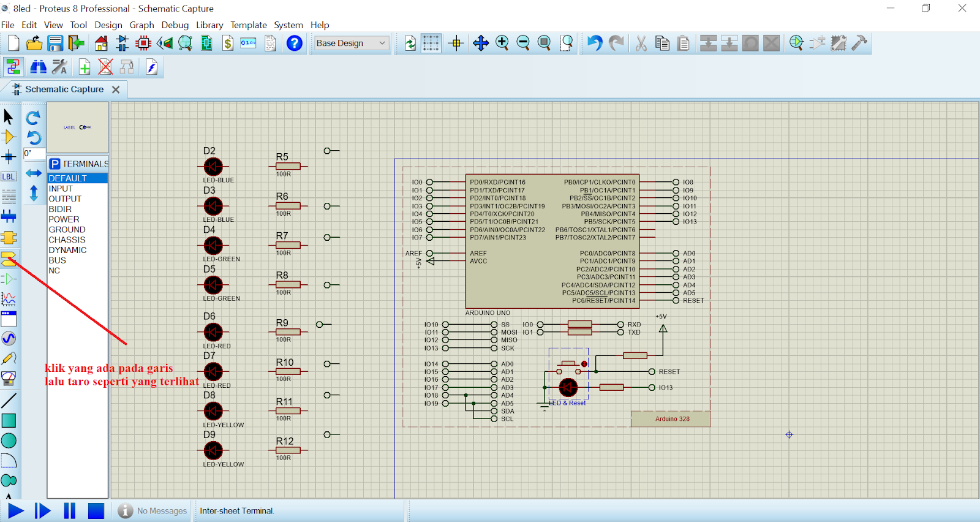This screenshot has height=522, width=980.
Task: Pause the simulation
Action: tap(70, 511)
